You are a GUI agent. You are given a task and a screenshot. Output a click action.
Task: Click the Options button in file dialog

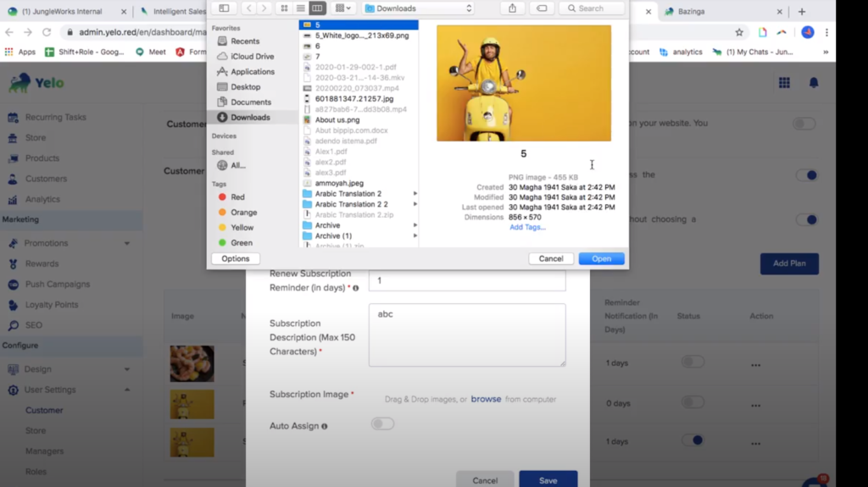[236, 258]
